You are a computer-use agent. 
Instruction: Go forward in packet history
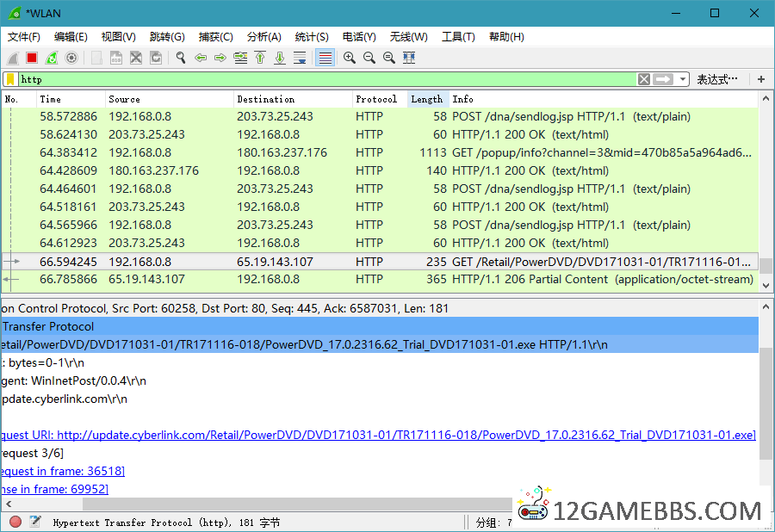click(x=220, y=59)
